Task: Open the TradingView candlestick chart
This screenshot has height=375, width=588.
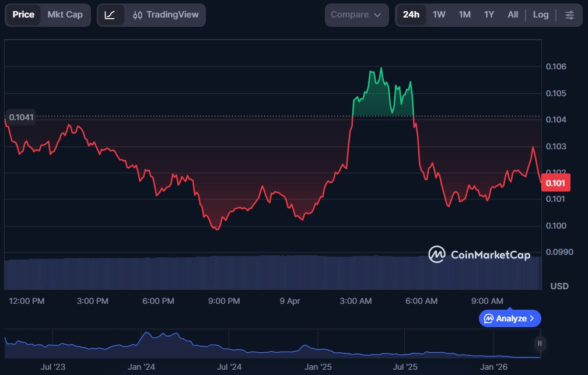Action: 165,15
